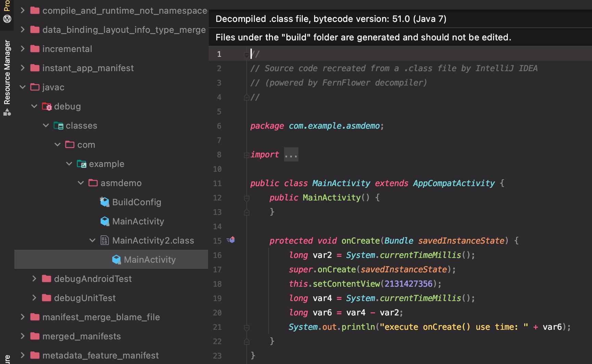
Task: Click the asmdemo package folder icon
Action: pyautogui.click(x=93, y=183)
